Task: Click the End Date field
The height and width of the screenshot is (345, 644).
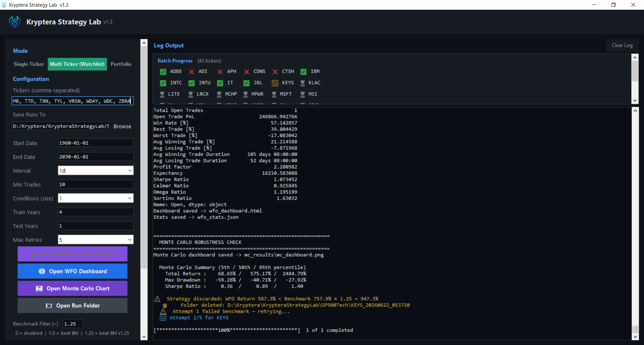Action: point(96,157)
